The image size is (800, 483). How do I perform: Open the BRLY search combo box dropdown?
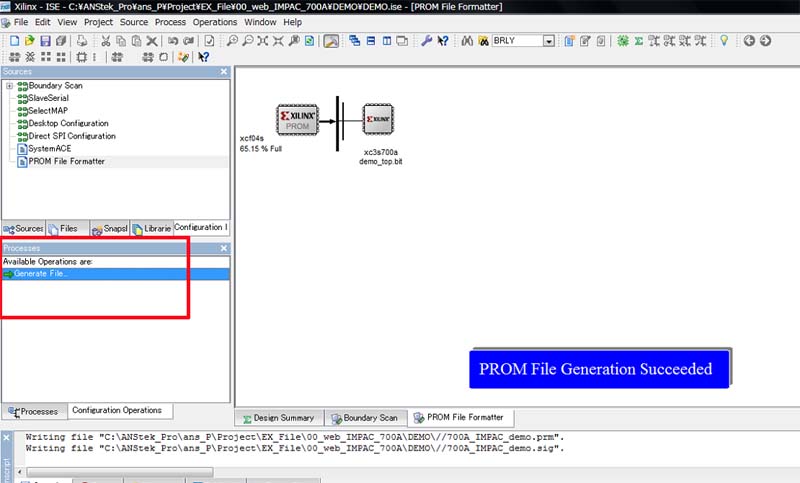(x=549, y=41)
